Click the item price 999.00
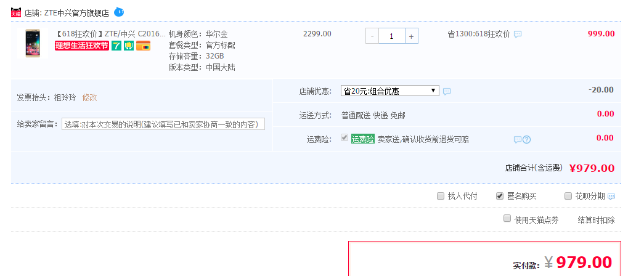The height and width of the screenshot is (276, 644). coord(601,34)
